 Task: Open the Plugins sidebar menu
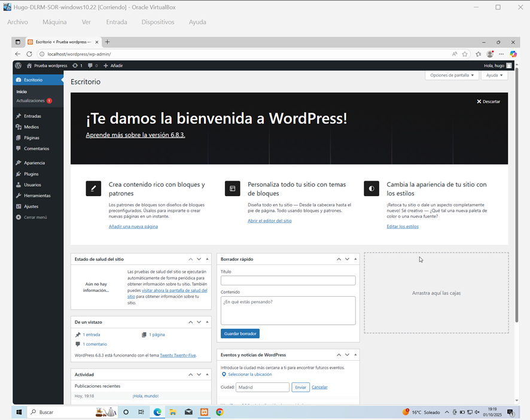(31, 174)
